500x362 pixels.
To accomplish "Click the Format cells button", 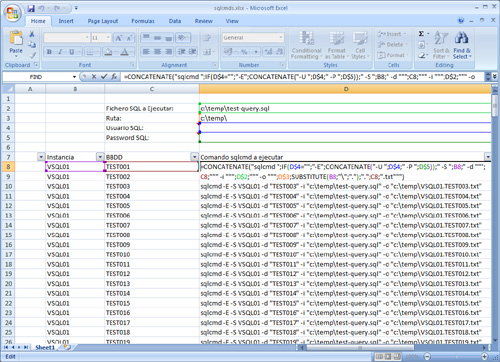I will (x=391, y=55).
